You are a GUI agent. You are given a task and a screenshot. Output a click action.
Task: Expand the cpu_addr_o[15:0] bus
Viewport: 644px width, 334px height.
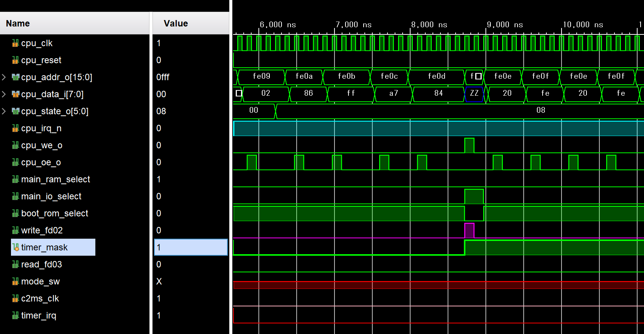coord(4,77)
